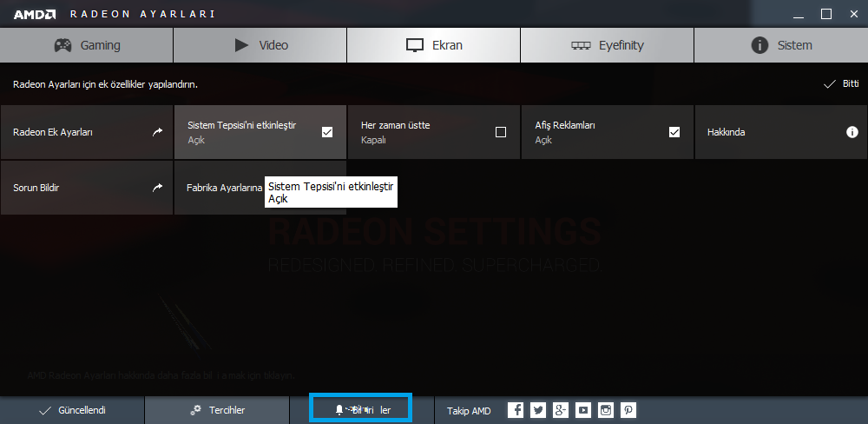Click the Gaming controller icon
Screen dimensions: 868x424
point(62,45)
